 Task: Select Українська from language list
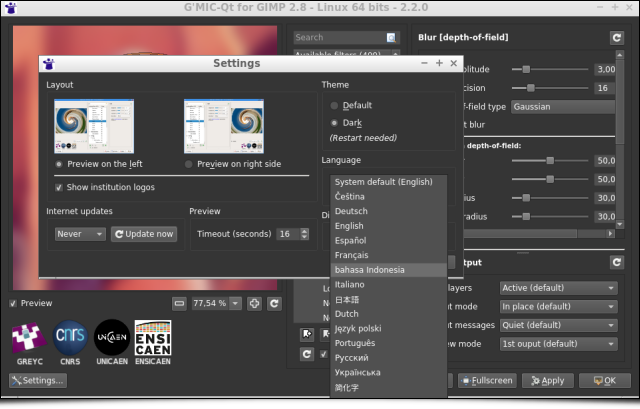(x=389, y=373)
